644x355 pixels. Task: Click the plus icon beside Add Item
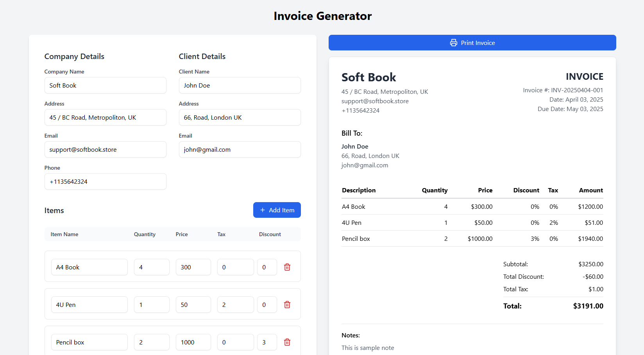262,210
